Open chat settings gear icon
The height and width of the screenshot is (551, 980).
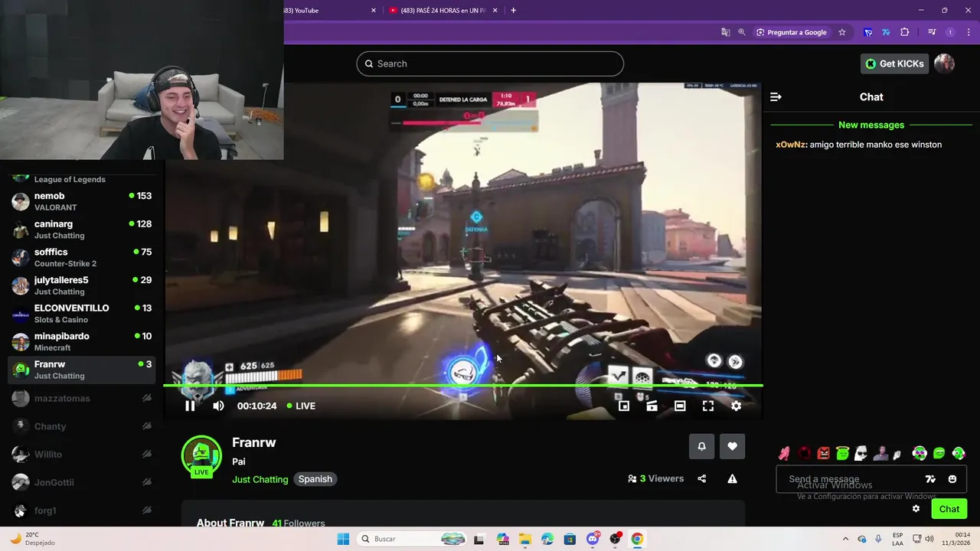pyautogui.click(x=916, y=509)
